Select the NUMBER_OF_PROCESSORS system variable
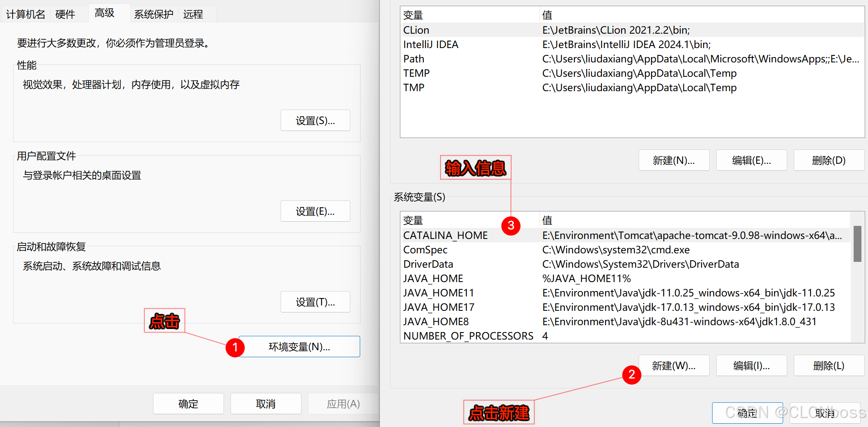The image size is (868, 427). pyautogui.click(x=625, y=336)
